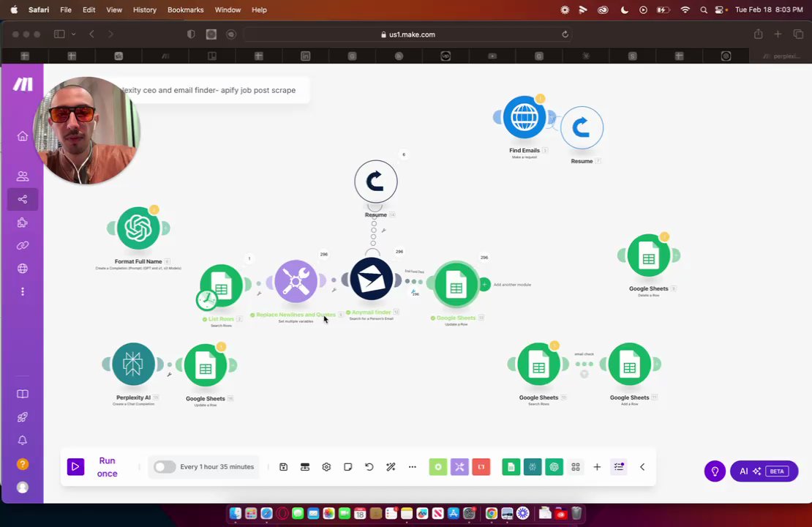Open the AI Beta assistant button
This screenshot has height=527, width=812.
pyautogui.click(x=764, y=471)
